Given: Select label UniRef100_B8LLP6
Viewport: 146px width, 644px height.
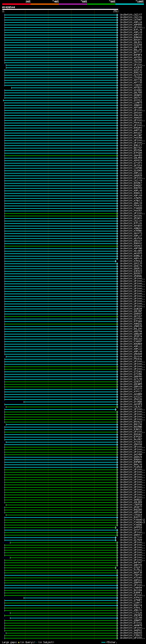Looking at the screenshot, I should 131,50.
